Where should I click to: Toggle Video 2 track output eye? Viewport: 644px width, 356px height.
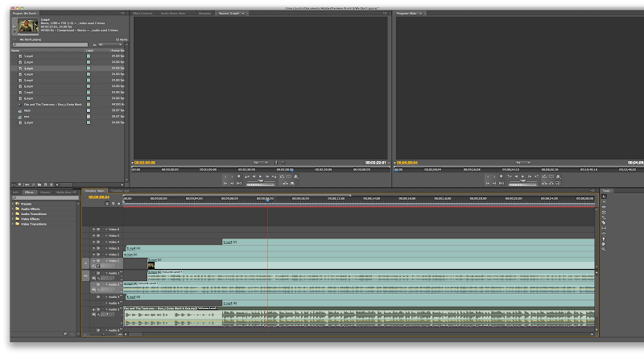pyautogui.click(x=93, y=255)
